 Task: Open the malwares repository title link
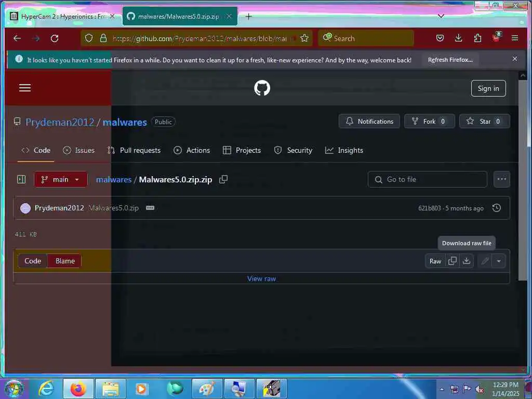click(125, 122)
